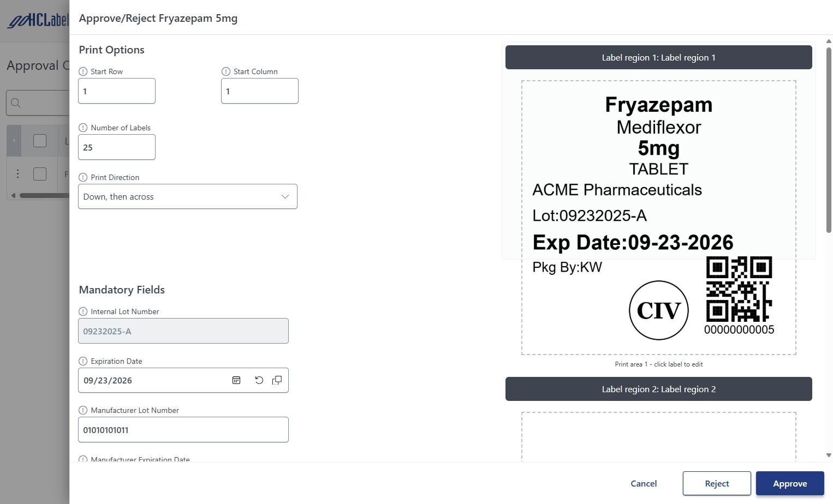The height and width of the screenshot is (504, 833).
Task: Click the label preview scrollbar down arrow
Action: pyautogui.click(x=829, y=455)
